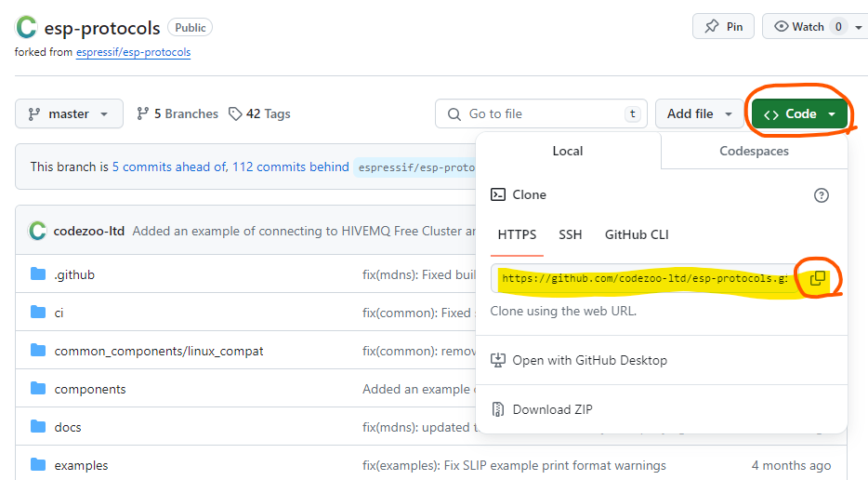Open 112 commits behind link
This screenshot has height=480, width=868.
[291, 167]
